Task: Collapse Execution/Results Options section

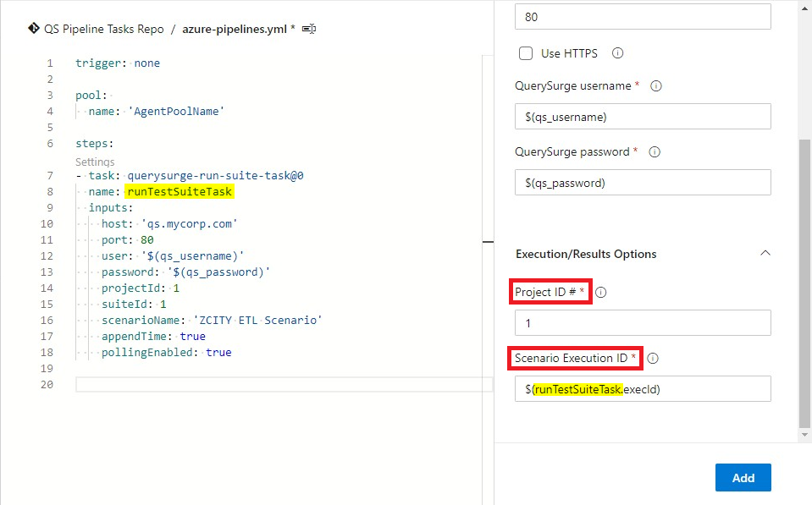Action: 765,254
